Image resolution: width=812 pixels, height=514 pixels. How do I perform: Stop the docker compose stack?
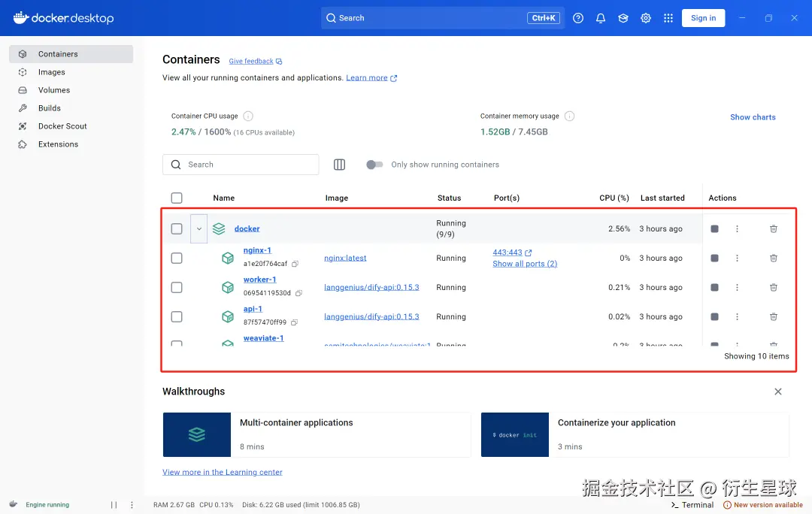tap(715, 228)
